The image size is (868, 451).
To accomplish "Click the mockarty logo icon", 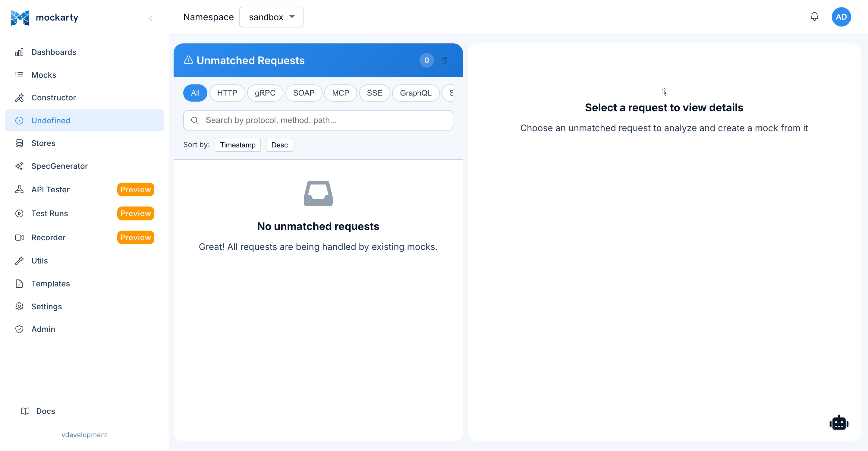I will click(20, 17).
